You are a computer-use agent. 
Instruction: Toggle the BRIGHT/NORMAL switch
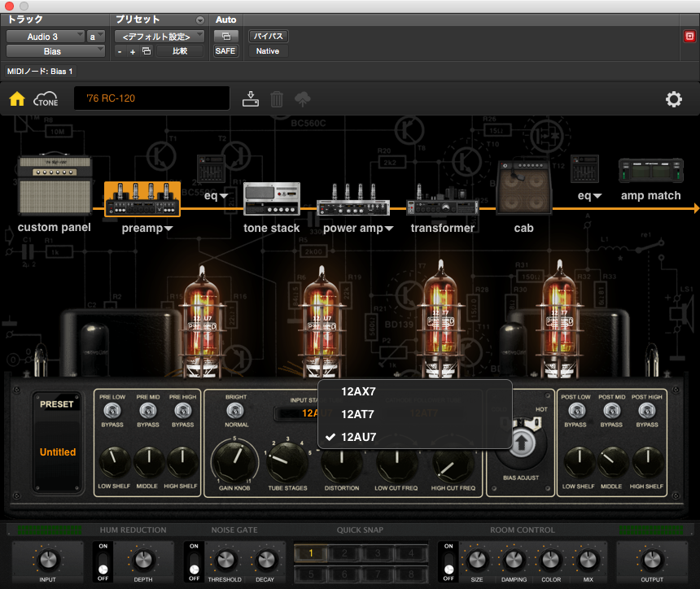pos(235,411)
